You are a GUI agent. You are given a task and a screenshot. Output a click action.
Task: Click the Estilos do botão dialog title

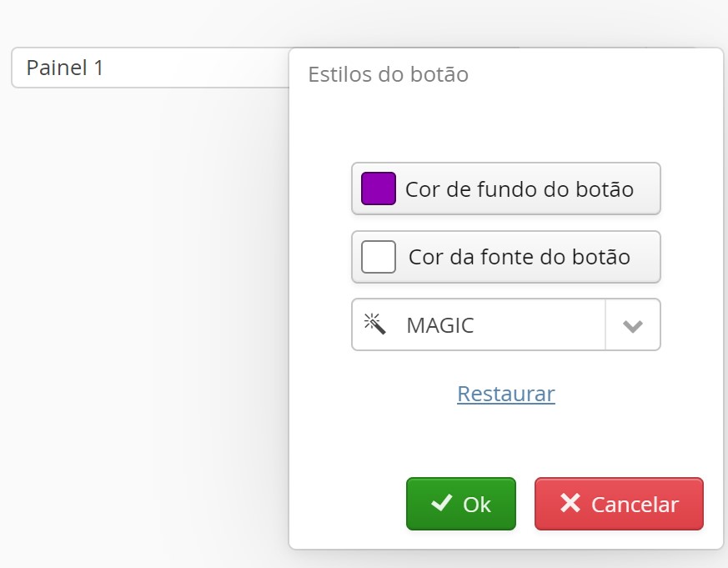pyautogui.click(x=388, y=74)
